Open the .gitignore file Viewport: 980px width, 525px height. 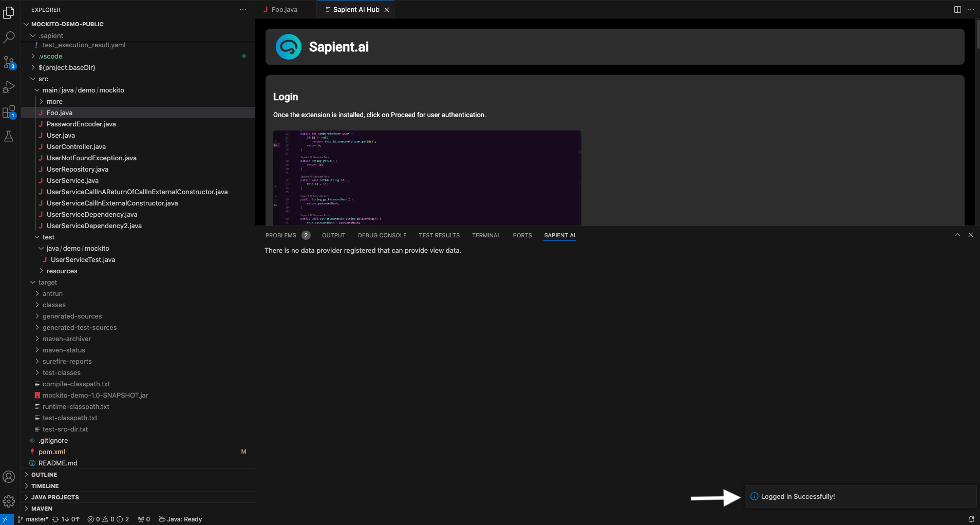(138, 440)
